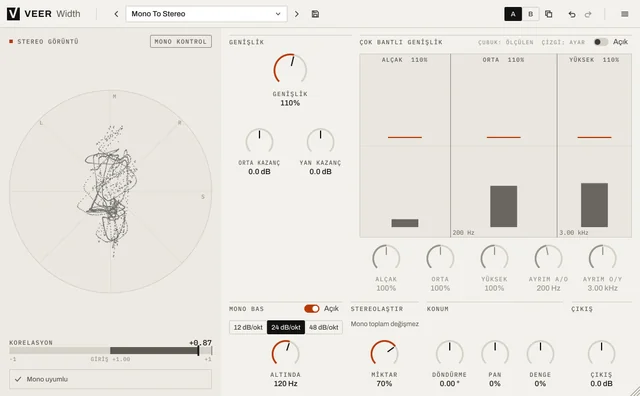Image resolution: width=640 pixels, height=396 pixels.
Task: Click the VEER logo icon
Action: (x=13, y=14)
